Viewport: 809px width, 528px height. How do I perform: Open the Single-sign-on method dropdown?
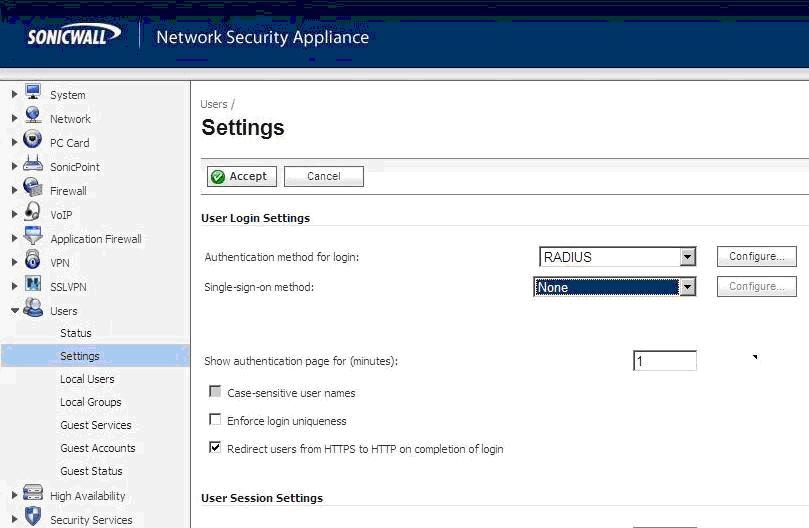[x=687, y=287]
